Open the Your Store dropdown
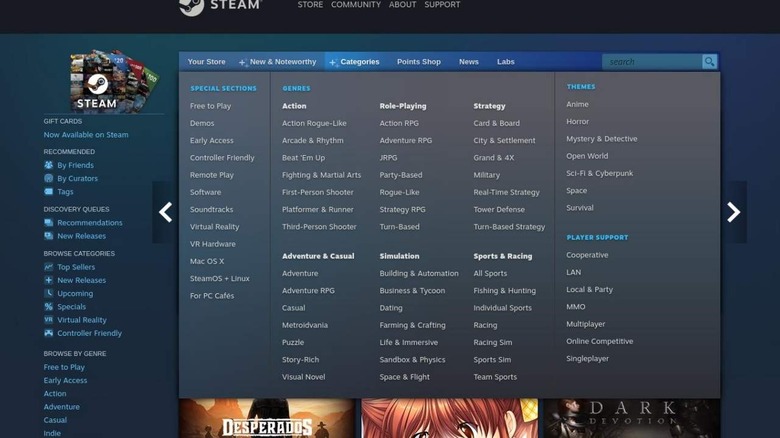Image resolution: width=780 pixels, height=438 pixels. 207,62
